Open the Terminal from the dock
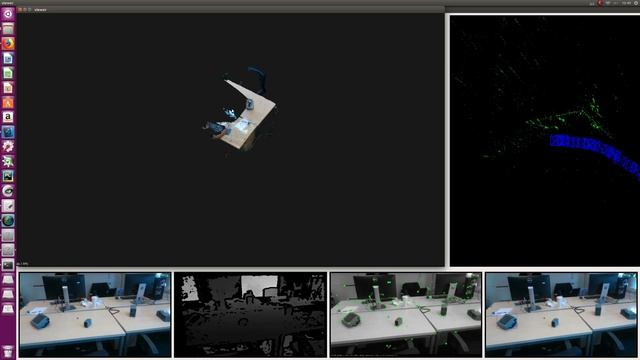This screenshot has height=360, width=640. 8,265
